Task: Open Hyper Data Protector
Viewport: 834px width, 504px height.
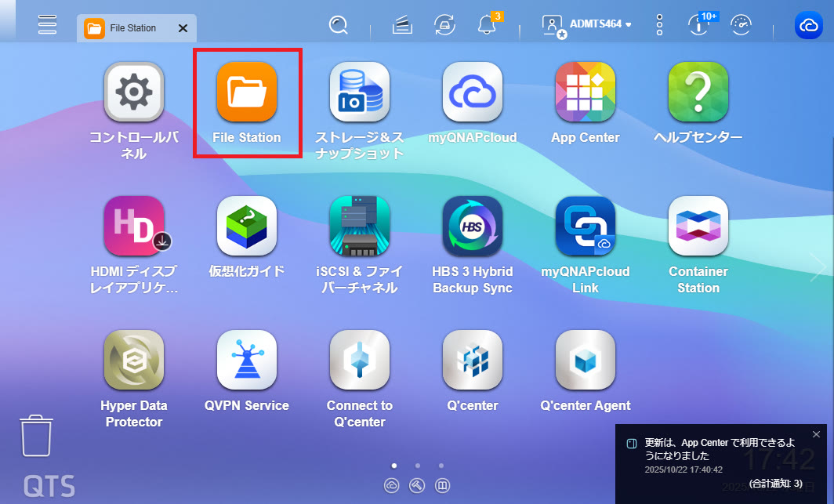Action: [x=134, y=360]
